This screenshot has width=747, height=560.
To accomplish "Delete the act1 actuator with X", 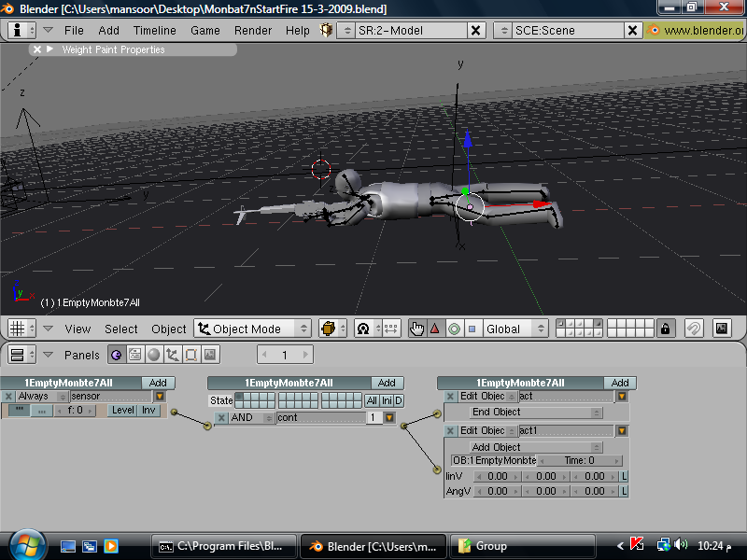I will click(x=450, y=431).
